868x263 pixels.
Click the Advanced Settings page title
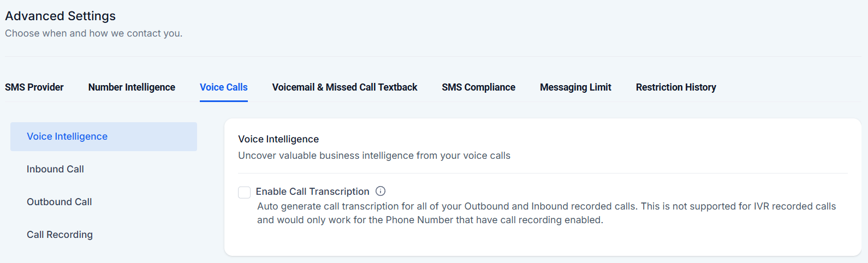point(60,16)
